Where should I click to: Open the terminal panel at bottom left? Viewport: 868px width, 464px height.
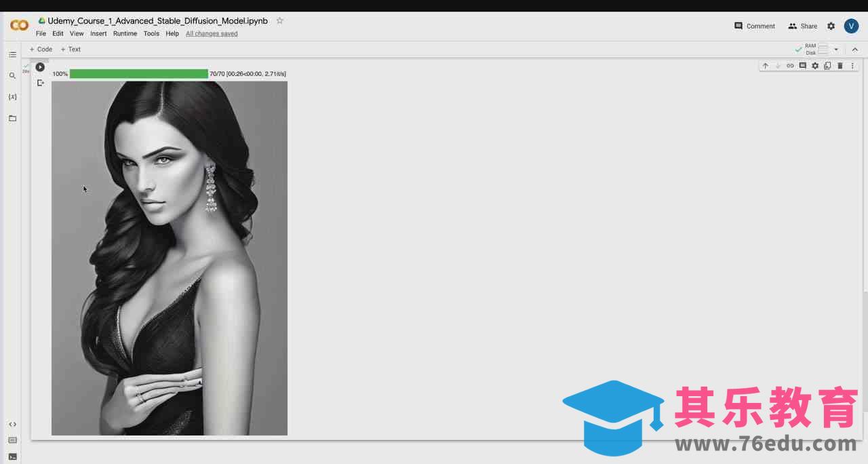[12, 457]
